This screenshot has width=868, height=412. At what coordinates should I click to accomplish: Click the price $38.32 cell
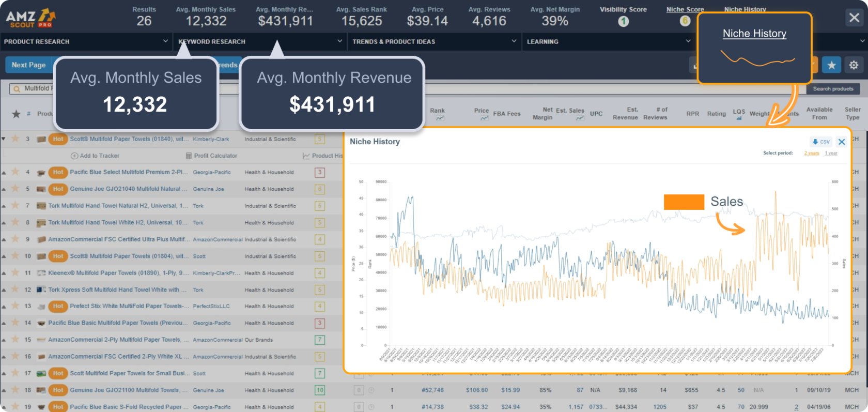(x=477, y=407)
